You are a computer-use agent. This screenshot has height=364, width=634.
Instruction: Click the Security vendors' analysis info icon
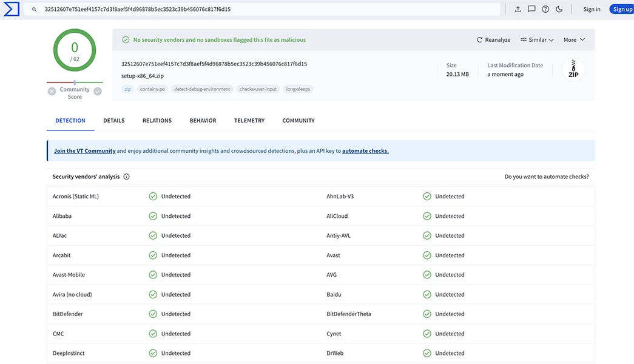[x=127, y=177]
